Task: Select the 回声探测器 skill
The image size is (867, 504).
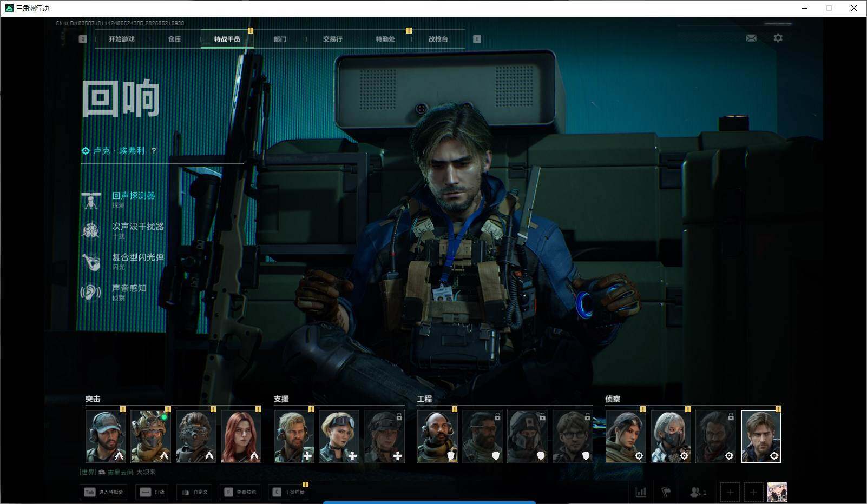Action: tap(123, 200)
